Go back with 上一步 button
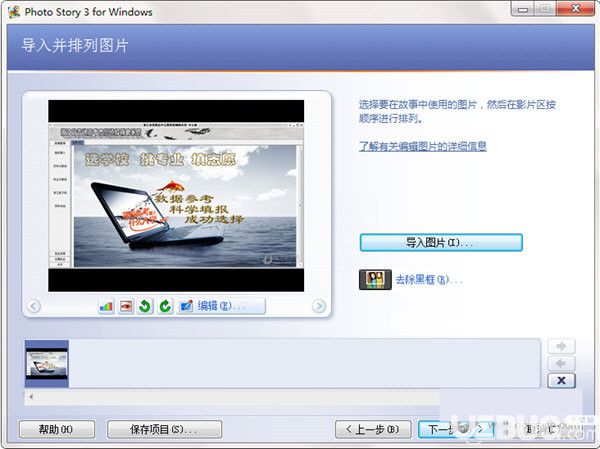This screenshot has width=600, height=449. tap(373, 429)
